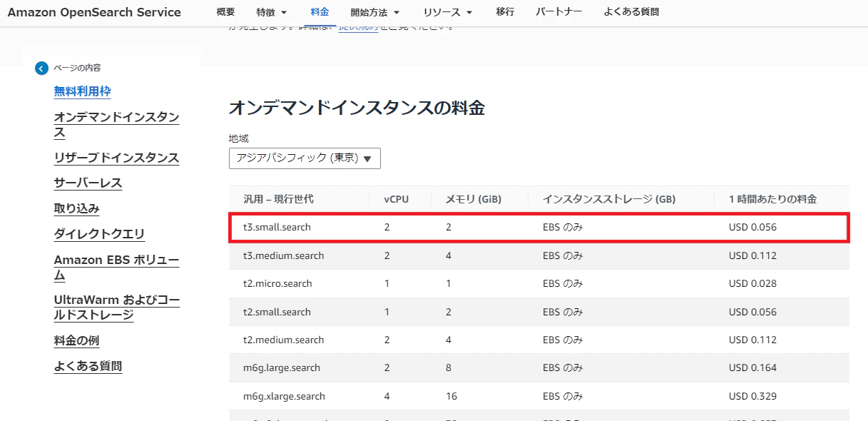Click the ページの内容 sidebar label
This screenshot has width=868, height=421.
[78, 68]
